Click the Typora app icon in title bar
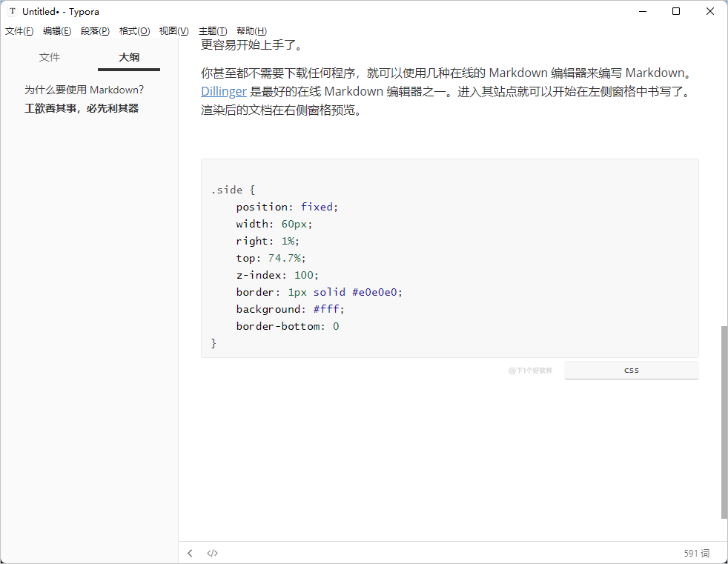Screen dimensions: 728x564 click(12, 11)
